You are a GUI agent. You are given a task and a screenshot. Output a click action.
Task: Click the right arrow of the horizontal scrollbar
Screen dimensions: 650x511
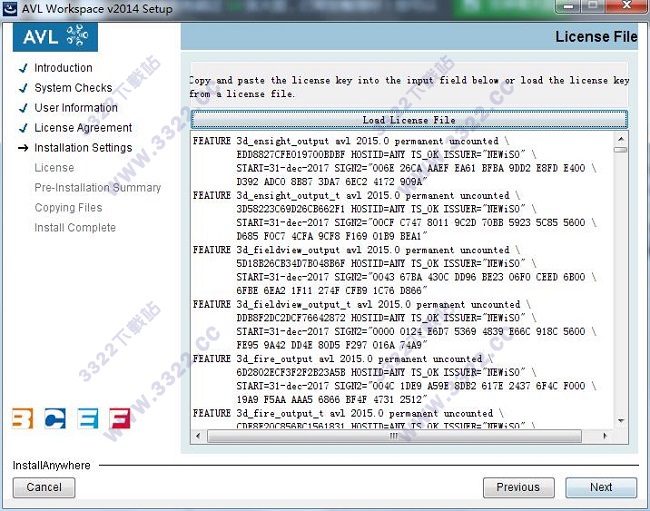[605, 436]
